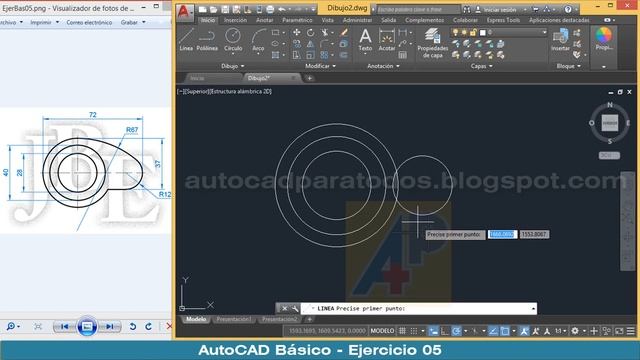
Task: Click the Erase (Borrar) icon
Action: (x=344, y=33)
